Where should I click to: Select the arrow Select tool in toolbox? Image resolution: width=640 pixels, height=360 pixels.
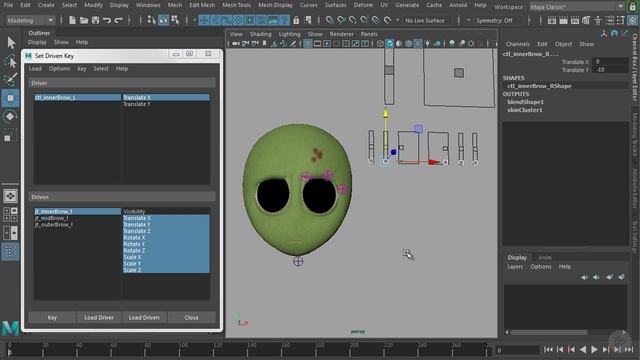[11, 42]
